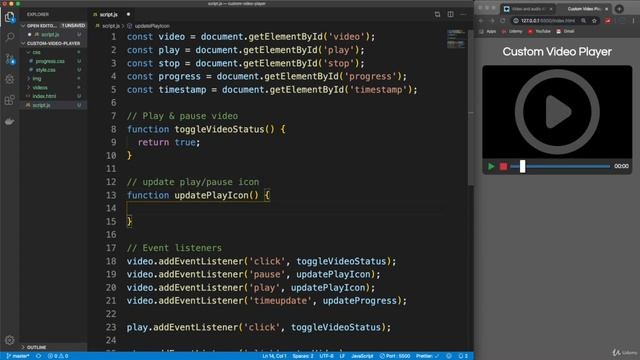Click Prettier in status bar
Screen dimensions: 640x360
427,356
